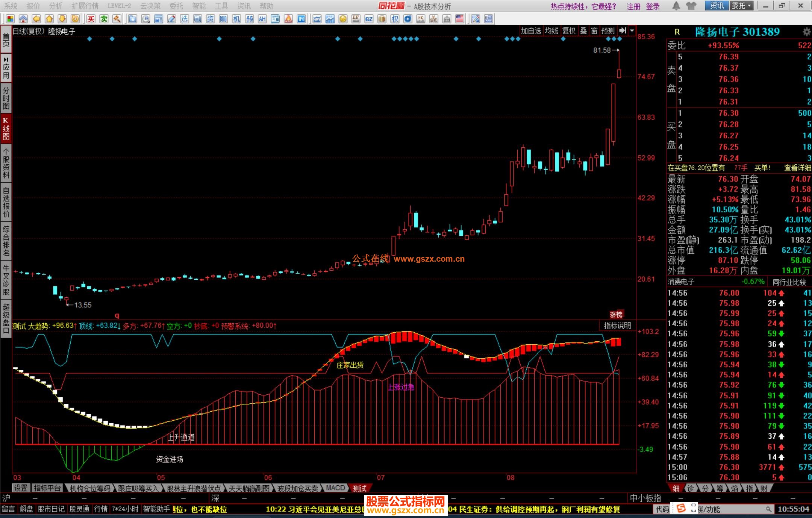Viewport: 812px width, 518px height.
Task: Open the IPO toolbar icon
Action: 301,19
